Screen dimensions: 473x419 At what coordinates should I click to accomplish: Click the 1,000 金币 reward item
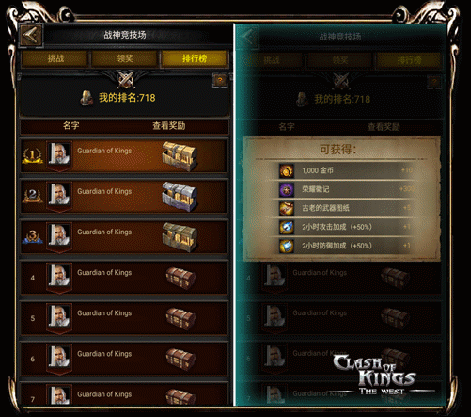coord(346,171)
